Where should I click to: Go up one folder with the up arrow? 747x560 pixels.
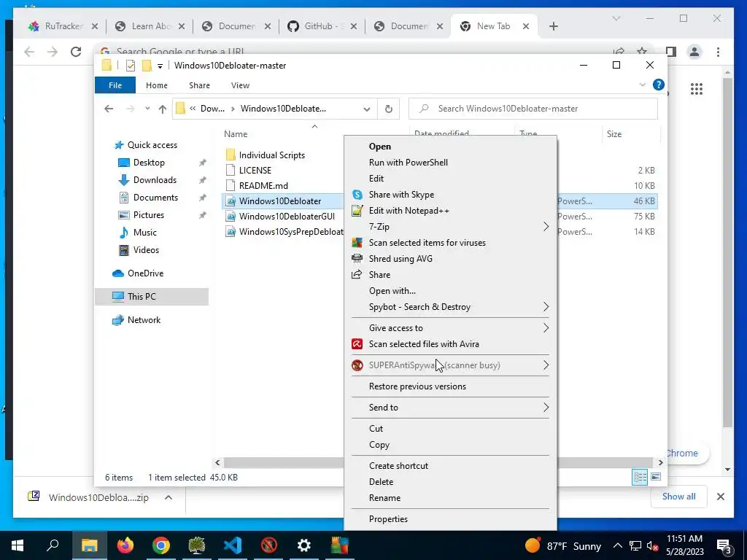[x=163, y=109]
